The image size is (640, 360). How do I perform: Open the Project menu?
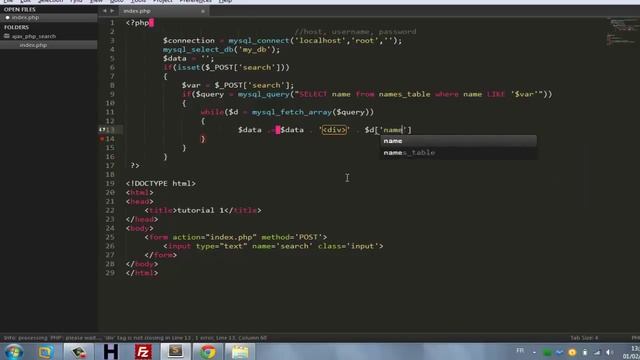coord(163,1)
